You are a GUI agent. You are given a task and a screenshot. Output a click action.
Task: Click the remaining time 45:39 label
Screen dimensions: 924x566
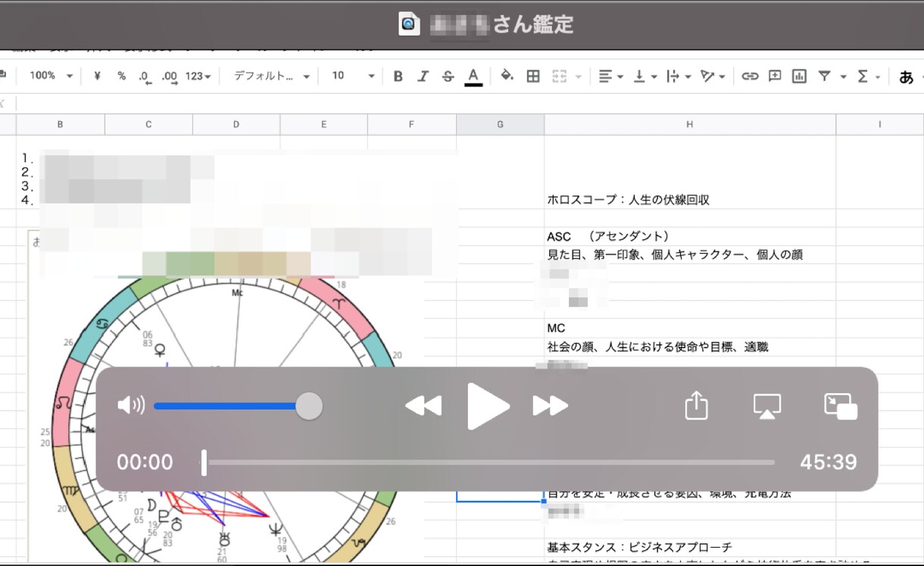pos(829,462)
